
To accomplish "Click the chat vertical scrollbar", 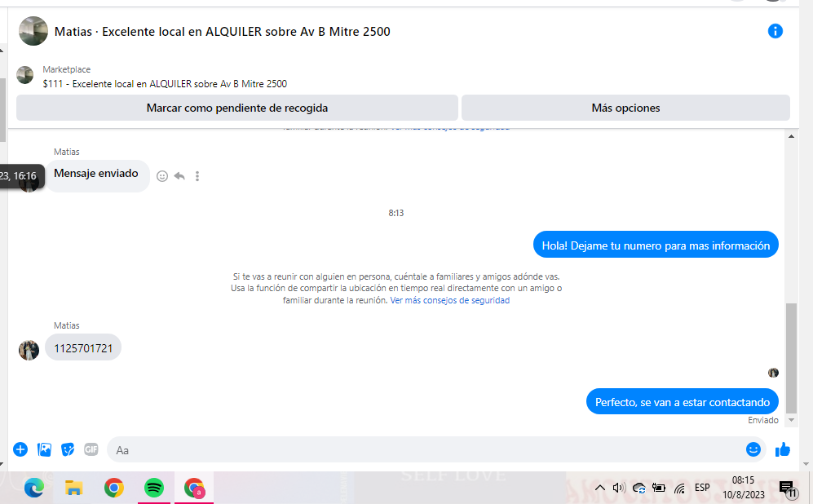I will coord(790,359).
